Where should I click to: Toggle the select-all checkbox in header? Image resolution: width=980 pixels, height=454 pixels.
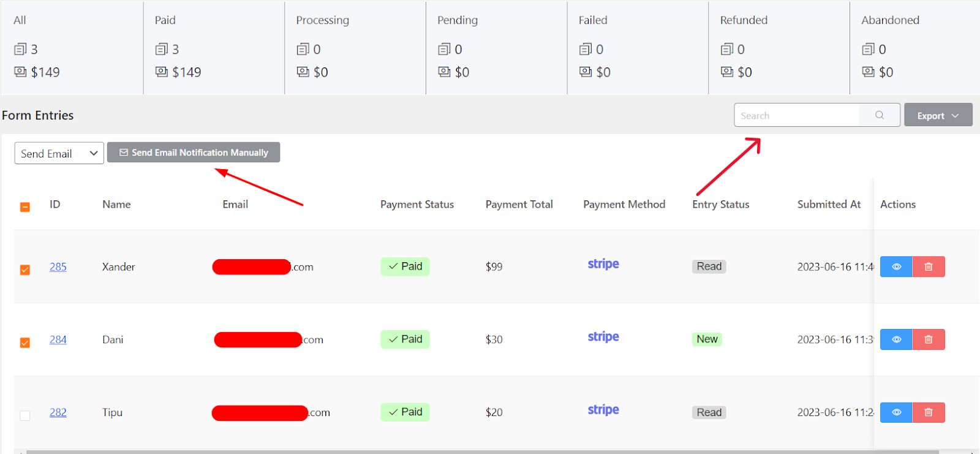click(x=25, y=207)
